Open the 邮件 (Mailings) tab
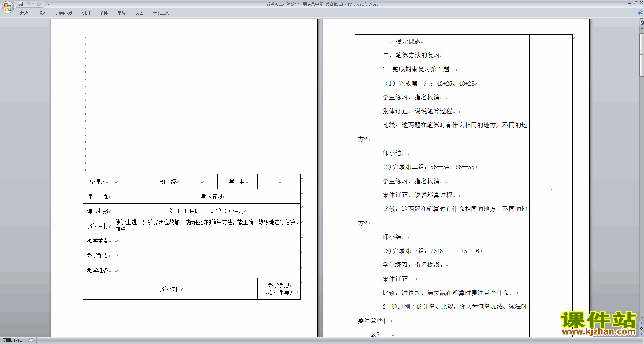This screenshot has width=644, height=344. pos(104,13)
